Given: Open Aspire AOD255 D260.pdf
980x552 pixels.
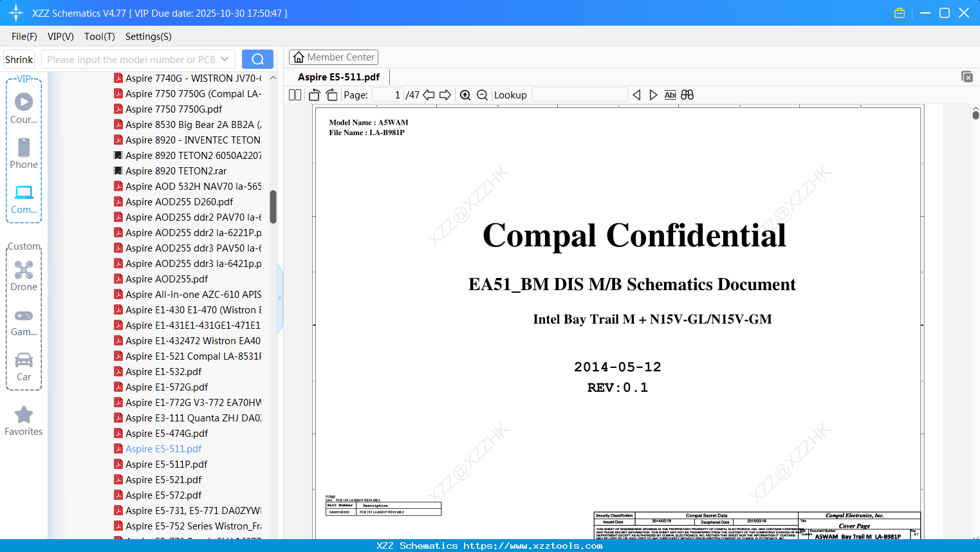Looking at the screenshot, I should coord(173,201).
